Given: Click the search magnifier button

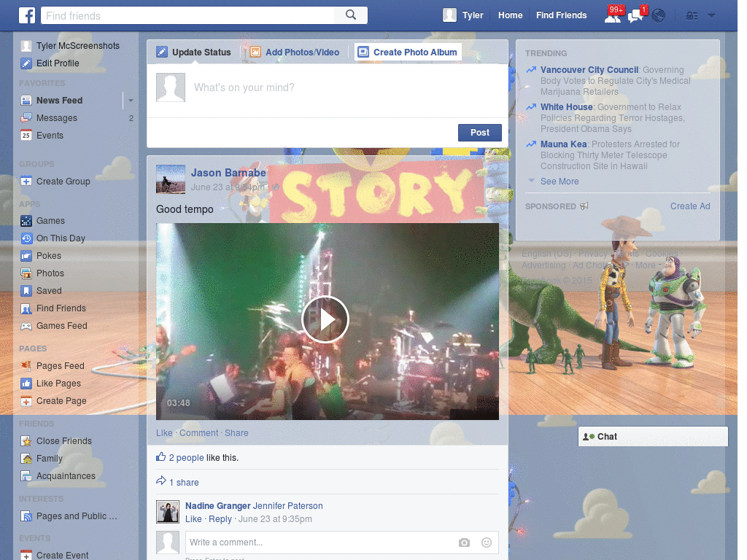Looking at the screenshot, I should click(351, 15).
